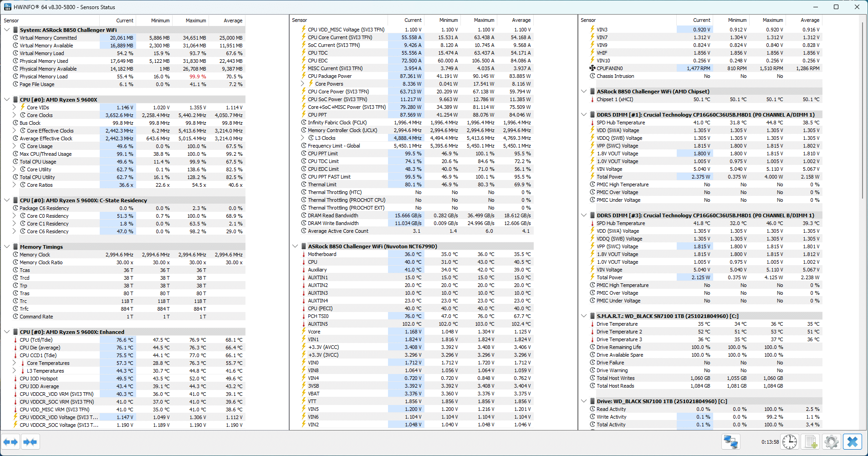Image resolution: width=868 pixels, height=456 pixels.
Task: Click the thermometer icon beside Drive Temperature 2
Action: [592, 332]
